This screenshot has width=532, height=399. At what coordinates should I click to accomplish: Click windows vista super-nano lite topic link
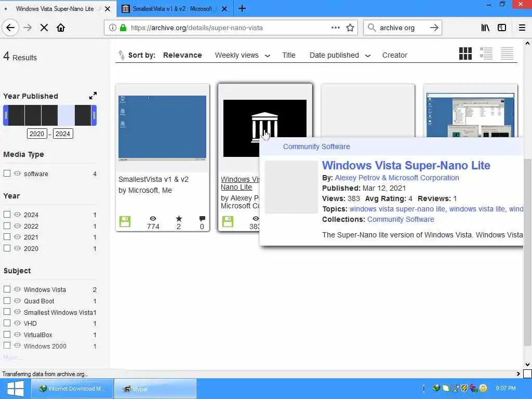[x=398, y=209]
